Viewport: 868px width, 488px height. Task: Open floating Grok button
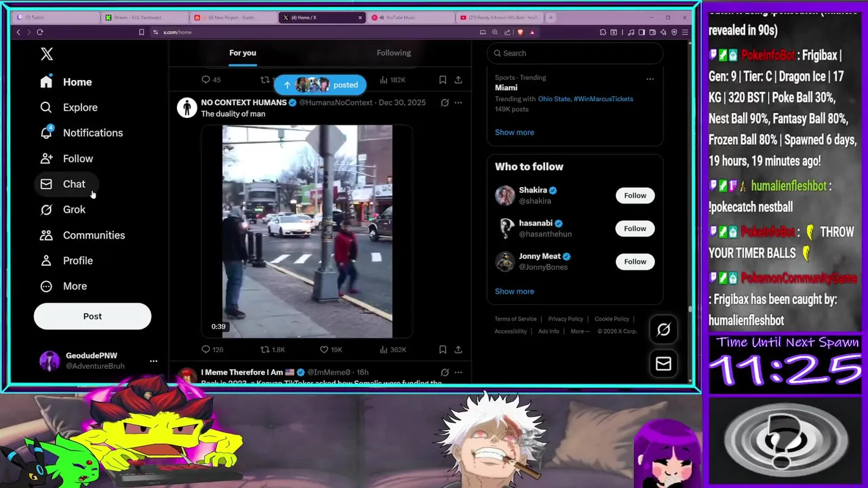coord(663,329)
